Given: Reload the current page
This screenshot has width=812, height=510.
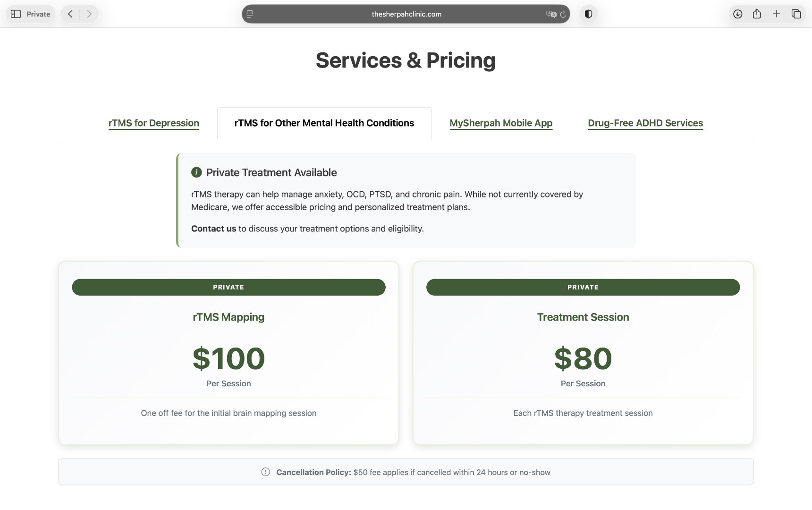Looking at the screenshot, I should click(x=563, y=14).
